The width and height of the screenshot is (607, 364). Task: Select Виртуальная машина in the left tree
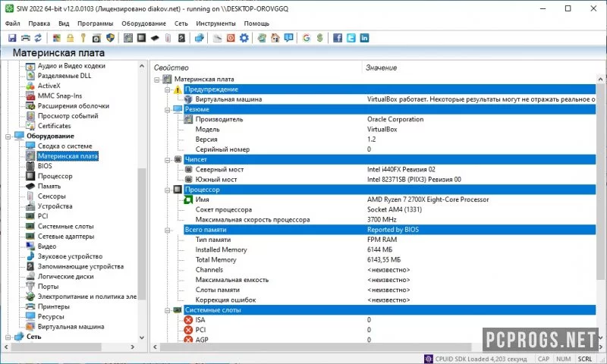pyautogui.click(x=71, y=327)
